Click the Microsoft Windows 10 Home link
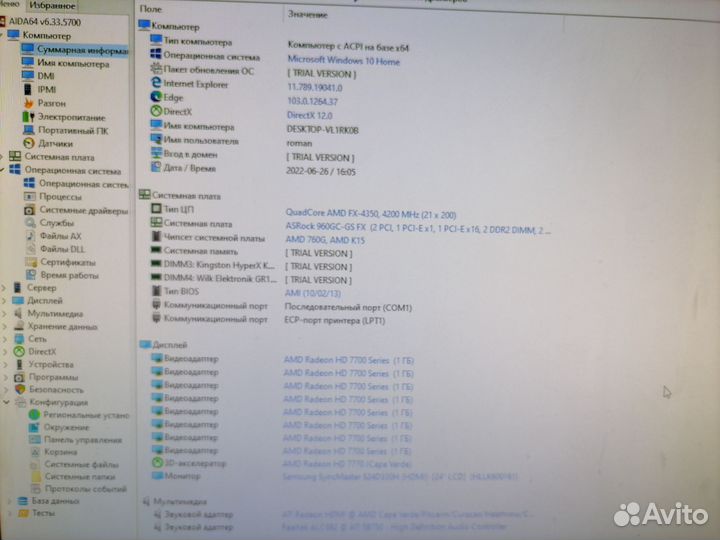 pos(342,60)
